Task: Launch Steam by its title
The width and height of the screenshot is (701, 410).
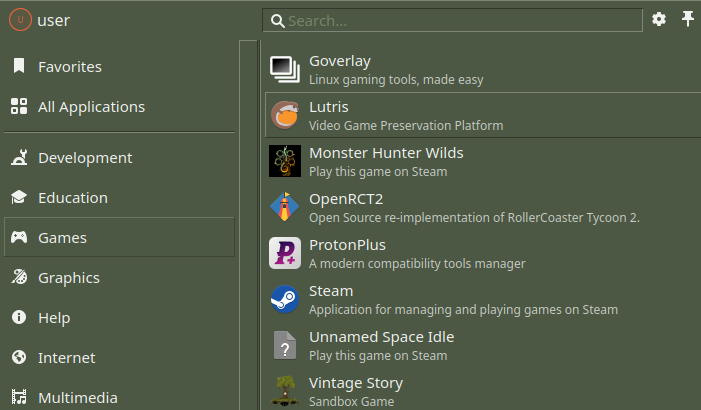Action: (331, 291)
